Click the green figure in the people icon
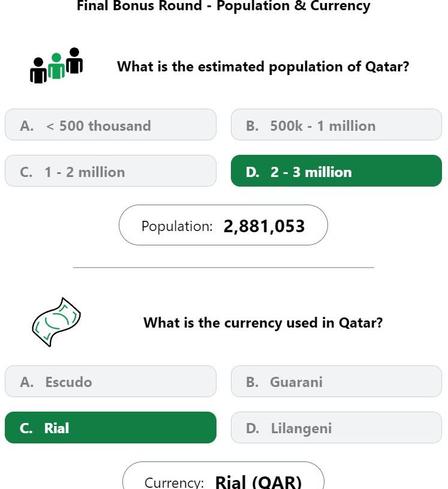This screenshot has width=448, height=489. pyautogui.click(x=56, y=66)
